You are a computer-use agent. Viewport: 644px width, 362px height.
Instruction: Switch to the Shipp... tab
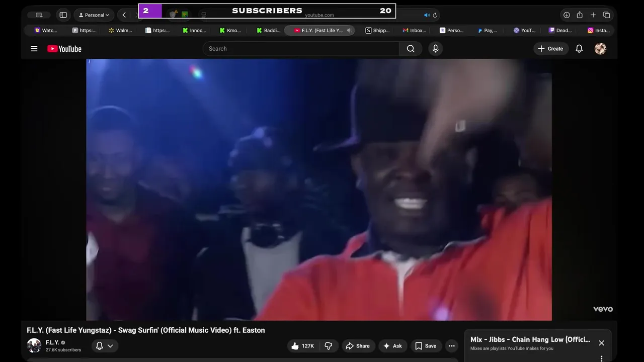pos(377,31)
